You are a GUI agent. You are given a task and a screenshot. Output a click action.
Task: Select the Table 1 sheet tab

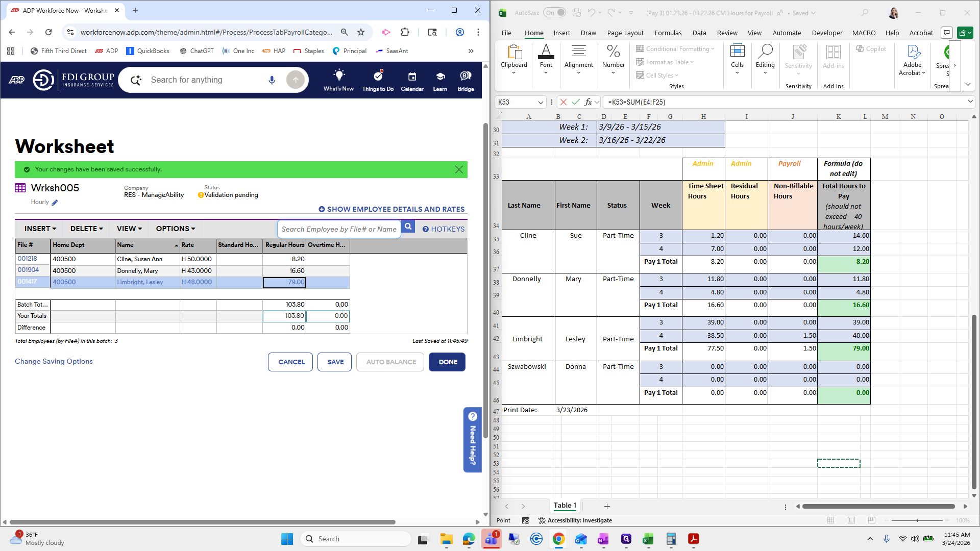click(x=565, y=506)
